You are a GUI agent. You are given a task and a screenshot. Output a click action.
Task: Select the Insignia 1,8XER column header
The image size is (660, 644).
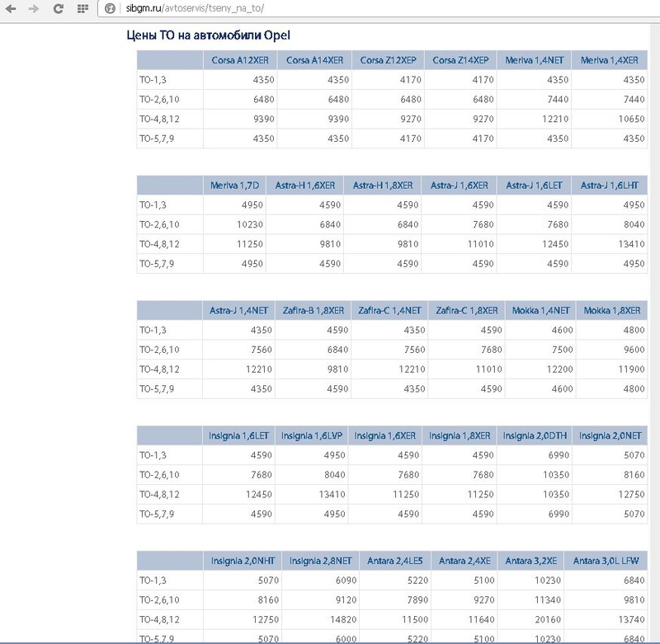pyautogui.click(x=460, y=435)
